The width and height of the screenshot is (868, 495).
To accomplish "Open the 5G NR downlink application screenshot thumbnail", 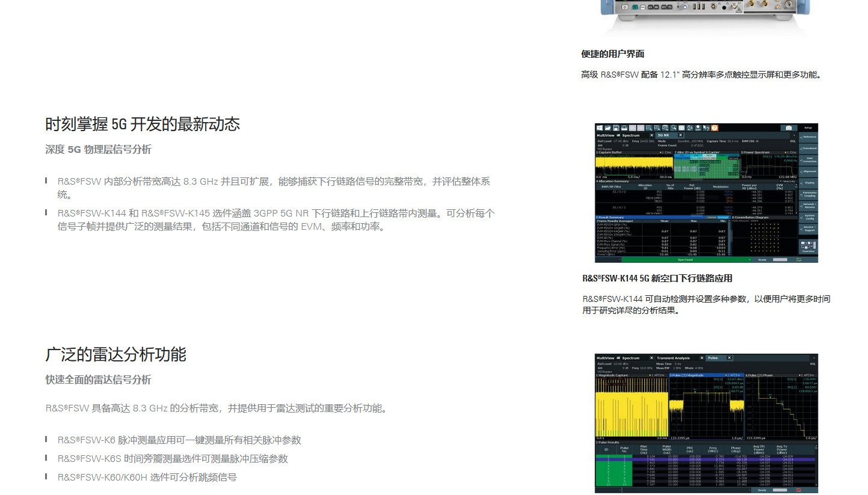I will tap(706, 193).
